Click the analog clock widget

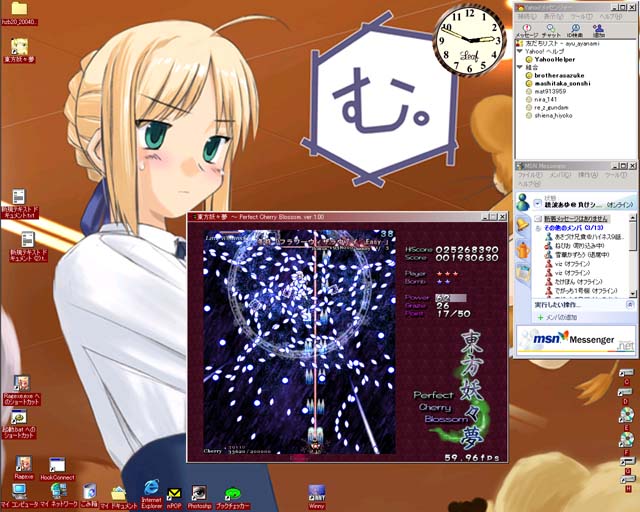470,37
